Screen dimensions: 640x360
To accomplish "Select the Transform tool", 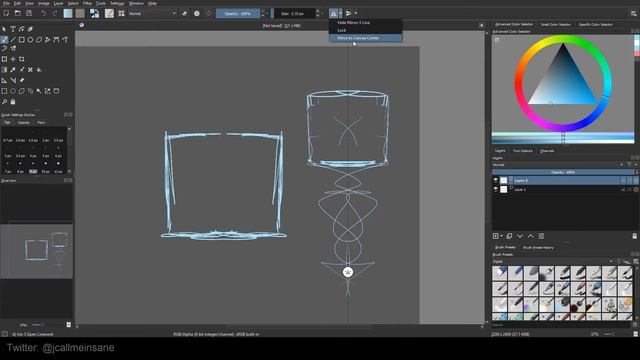I will 4,59.
